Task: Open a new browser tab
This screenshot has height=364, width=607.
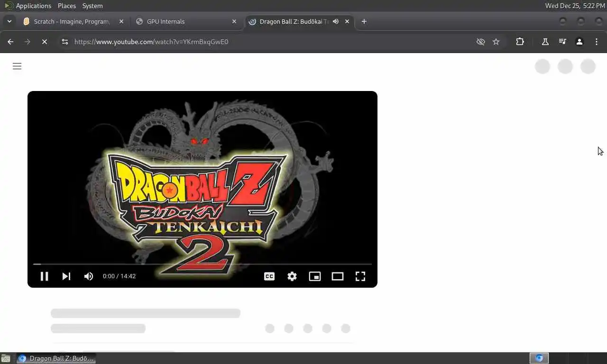Action: 364,21
